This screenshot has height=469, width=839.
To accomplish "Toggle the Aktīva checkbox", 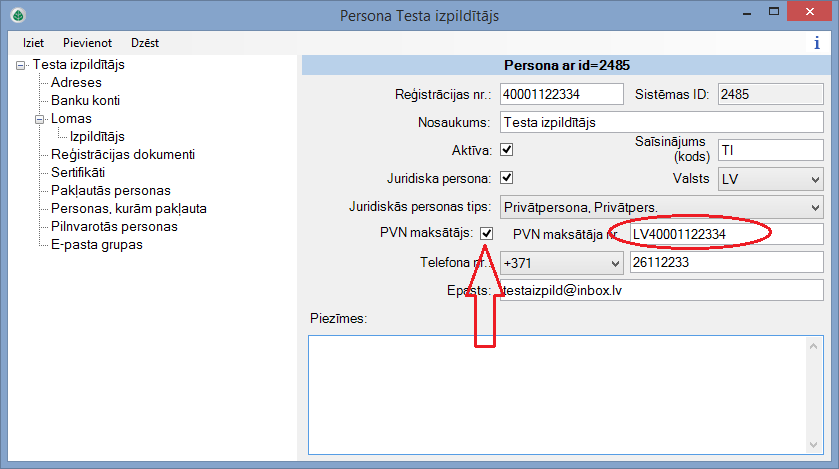I will pyautogui.click(x=506, y=150).
